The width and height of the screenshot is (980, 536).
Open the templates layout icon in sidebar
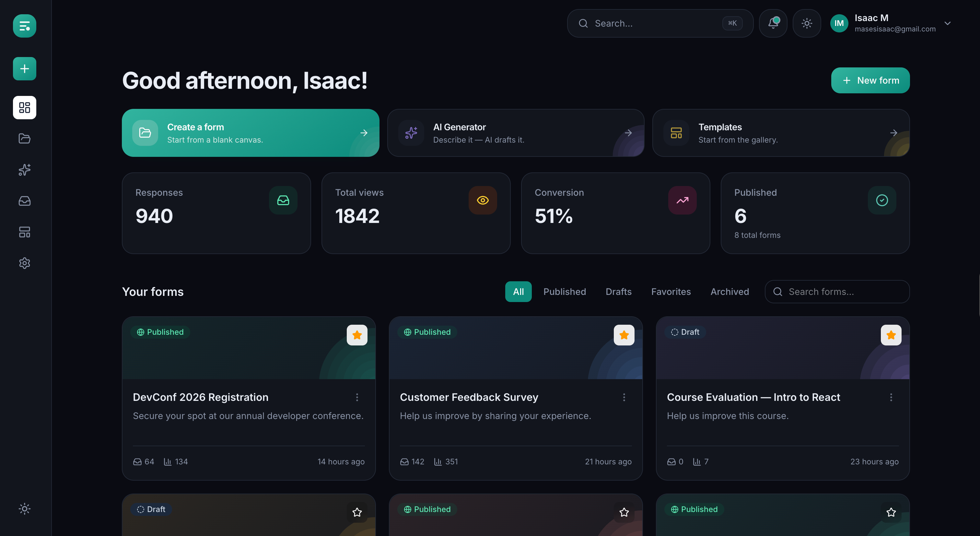[24, 232]
